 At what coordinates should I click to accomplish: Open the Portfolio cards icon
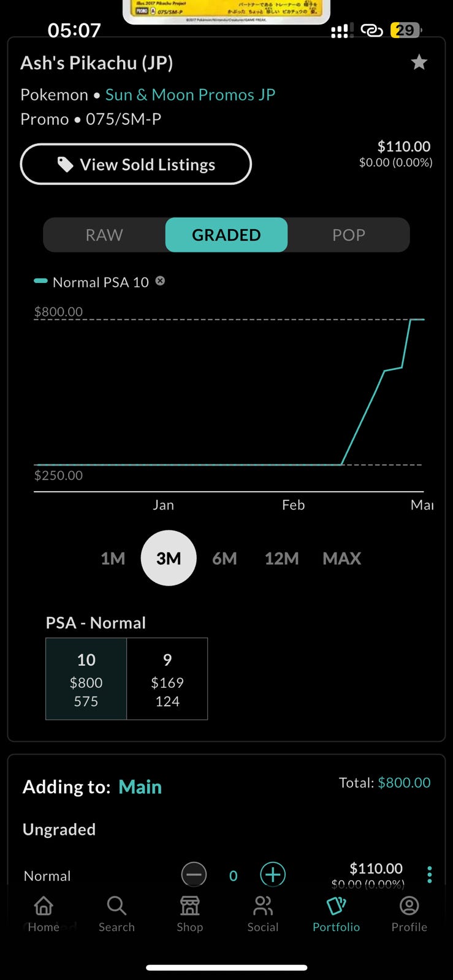pyautogui.click(x=336, y=906)
